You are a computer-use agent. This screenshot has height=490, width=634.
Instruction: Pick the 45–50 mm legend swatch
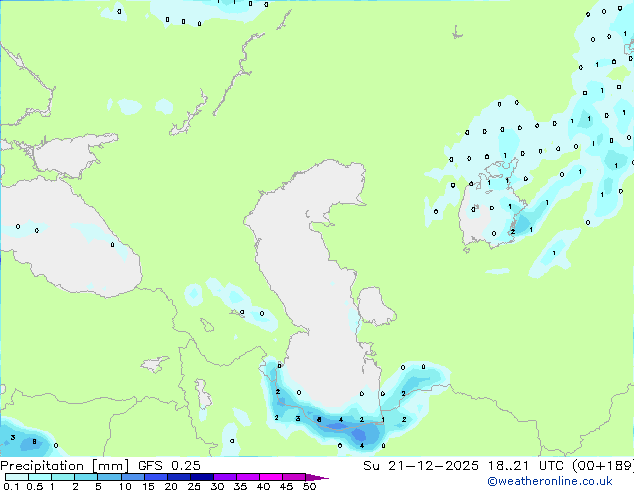coord(294,477)
